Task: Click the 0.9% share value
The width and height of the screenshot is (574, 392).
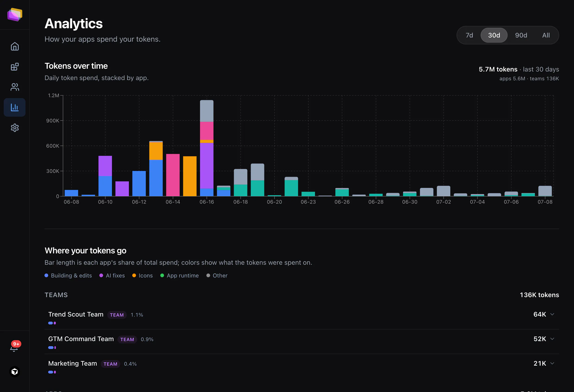Action: coord(147,339)
